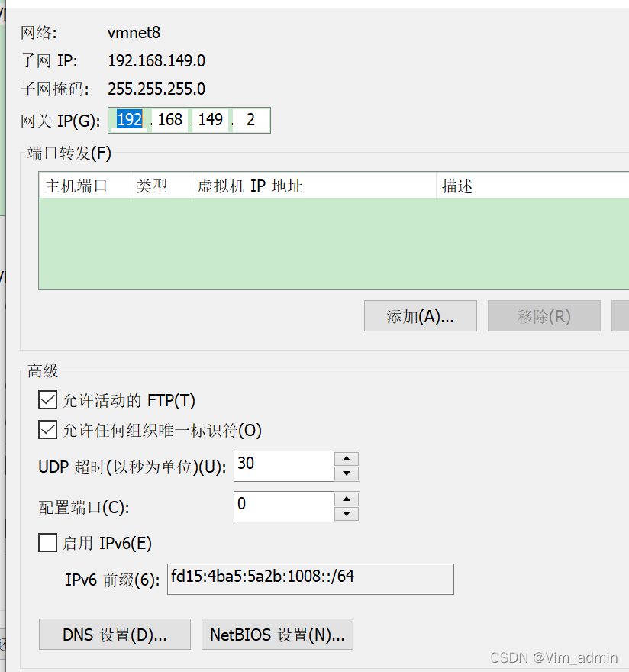This screenshot has height=672, width=629.
Task: Increase UDP timeout with up arrow
Action: [x=347, y=459]
